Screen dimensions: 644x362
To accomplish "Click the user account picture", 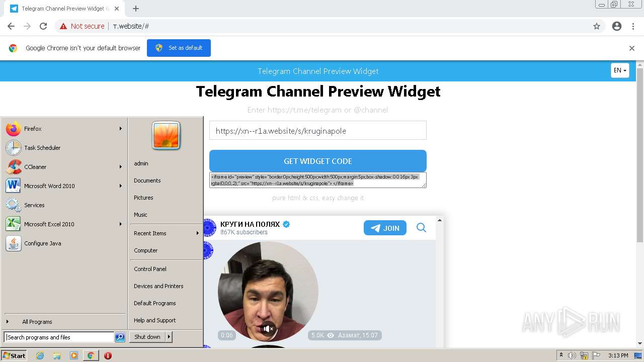I will click(166, 136).
